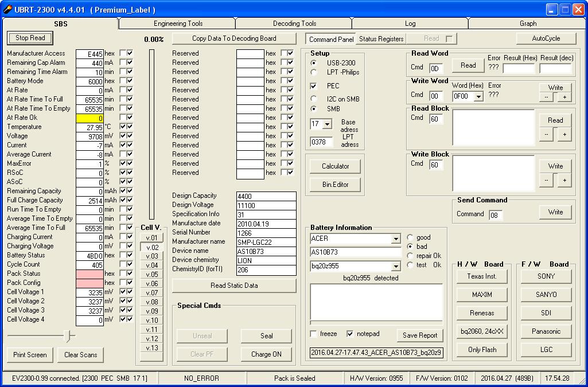Image resolution: width=588 pixels, height=387 pixels.
Task: Click Clear Scans button
Action: point(81,355)
